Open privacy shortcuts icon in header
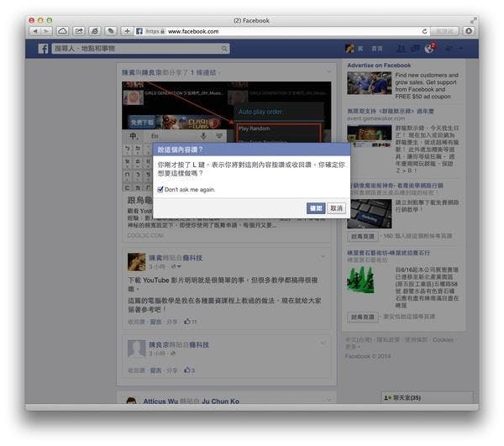The width and height of the screenshot is (504, 446). click(x=449, y=49)
